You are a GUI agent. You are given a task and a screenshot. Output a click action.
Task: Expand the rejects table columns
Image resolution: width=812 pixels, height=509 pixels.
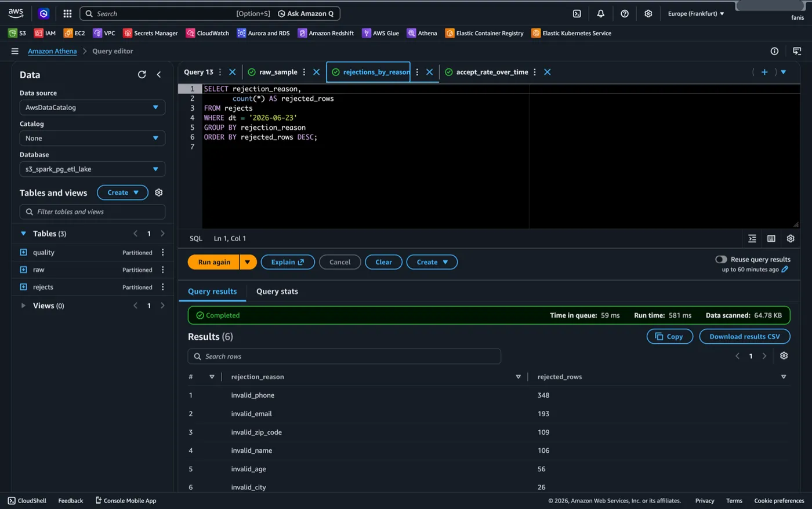23,287
